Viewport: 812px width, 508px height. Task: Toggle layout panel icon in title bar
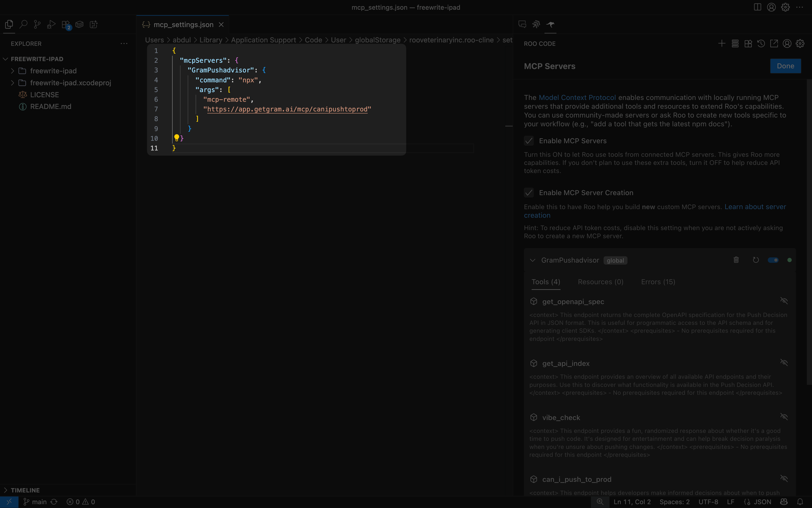758,7
